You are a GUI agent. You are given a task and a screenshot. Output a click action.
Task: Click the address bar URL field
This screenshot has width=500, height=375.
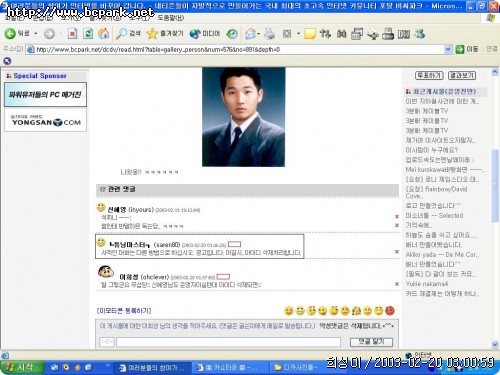235,50
